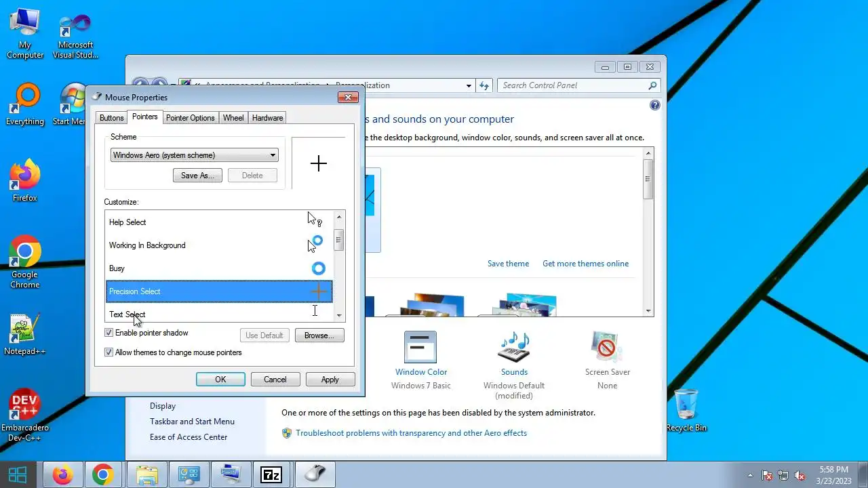Open Get more themes online link
Screen dimensions: 868x488
[x=585, y=264]
